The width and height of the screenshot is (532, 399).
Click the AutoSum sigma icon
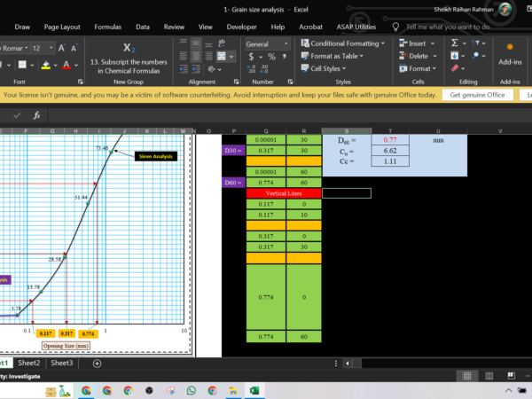pyautogui.click(x=455, y=43)
